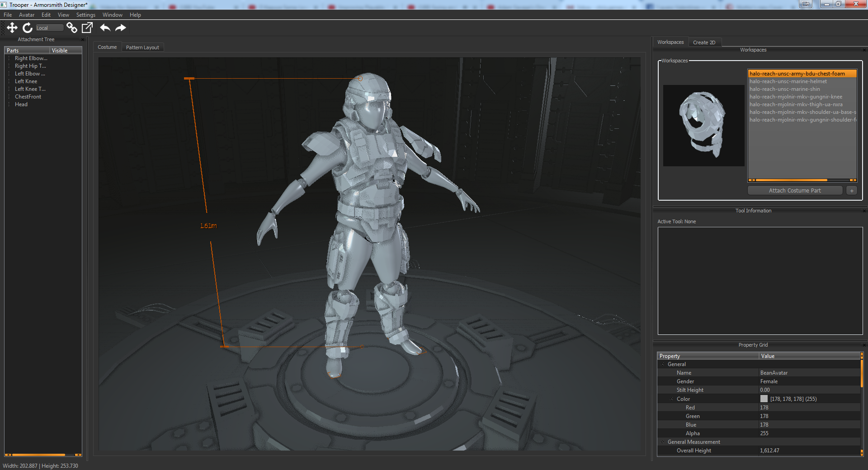Undo the last action

point(105,28)
